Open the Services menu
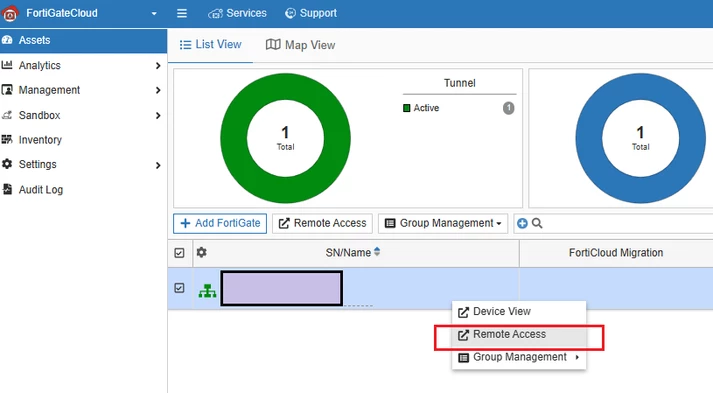The width and height of the screenshot is (713, 393). pos(237,13)
